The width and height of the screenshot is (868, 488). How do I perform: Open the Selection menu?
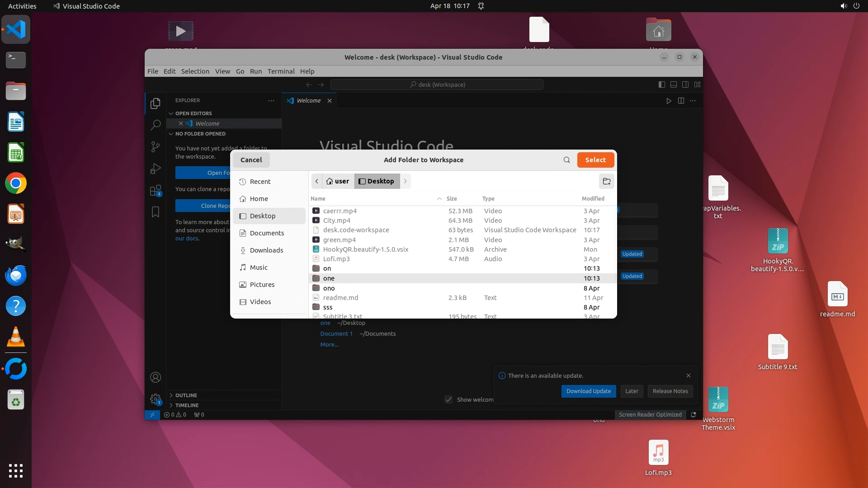point(195,71)
